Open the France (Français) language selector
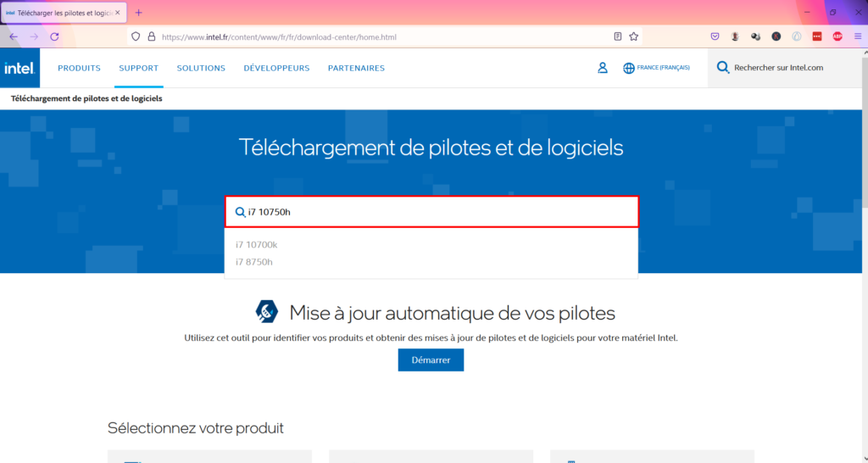 click(x=657, y=68)
